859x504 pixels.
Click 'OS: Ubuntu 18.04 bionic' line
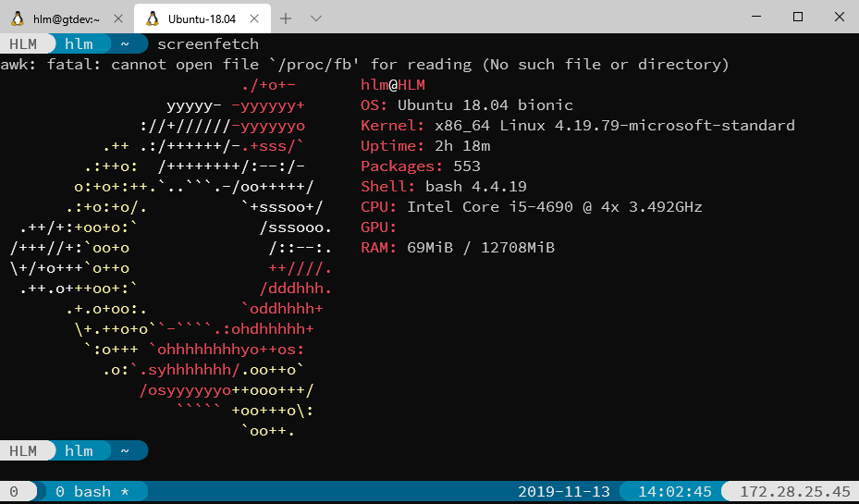[467, 105]
